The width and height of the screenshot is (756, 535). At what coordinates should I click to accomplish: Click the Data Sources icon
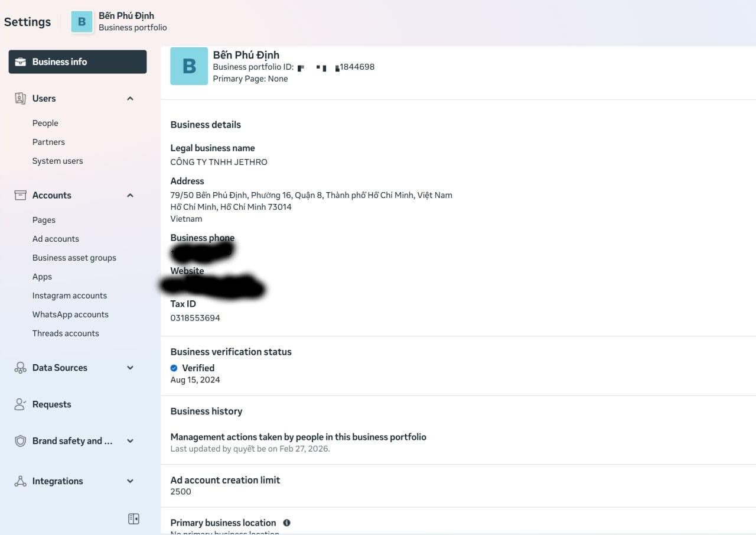tap(21, 368)
